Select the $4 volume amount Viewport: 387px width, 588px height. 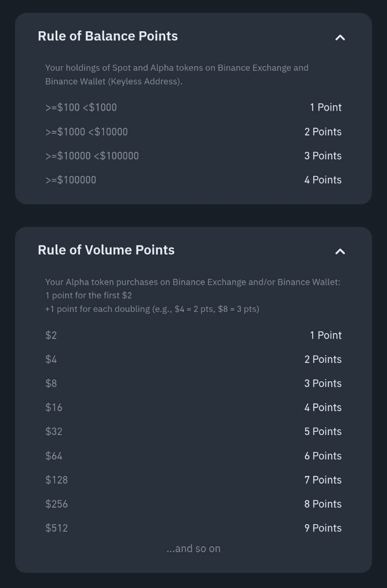click(51, 359)
